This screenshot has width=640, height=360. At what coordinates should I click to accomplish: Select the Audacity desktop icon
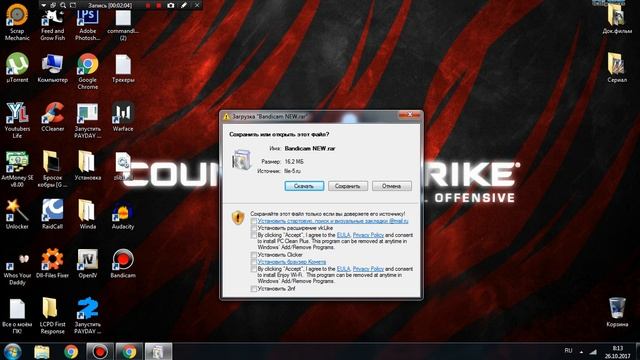click(x=123, y=214)
